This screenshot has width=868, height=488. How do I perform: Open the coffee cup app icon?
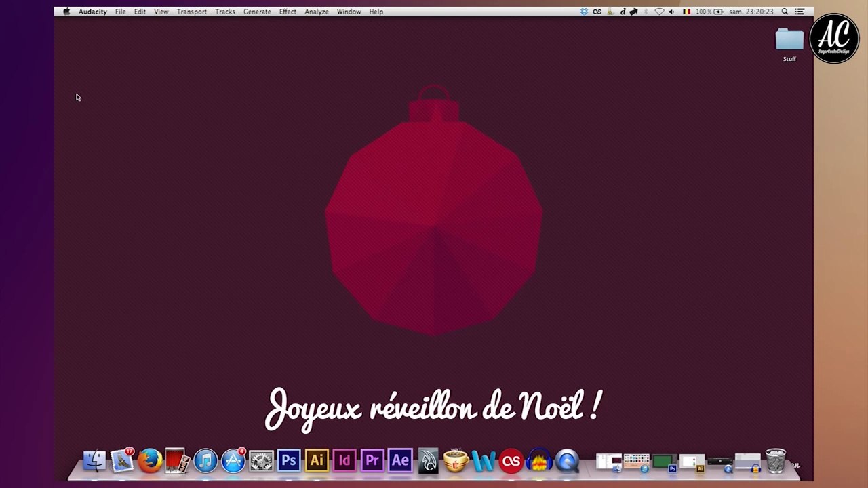pos(456,462)
